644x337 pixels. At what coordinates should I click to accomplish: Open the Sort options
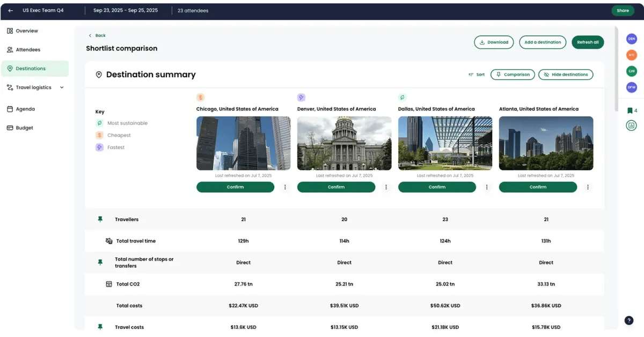pos(476,75)
